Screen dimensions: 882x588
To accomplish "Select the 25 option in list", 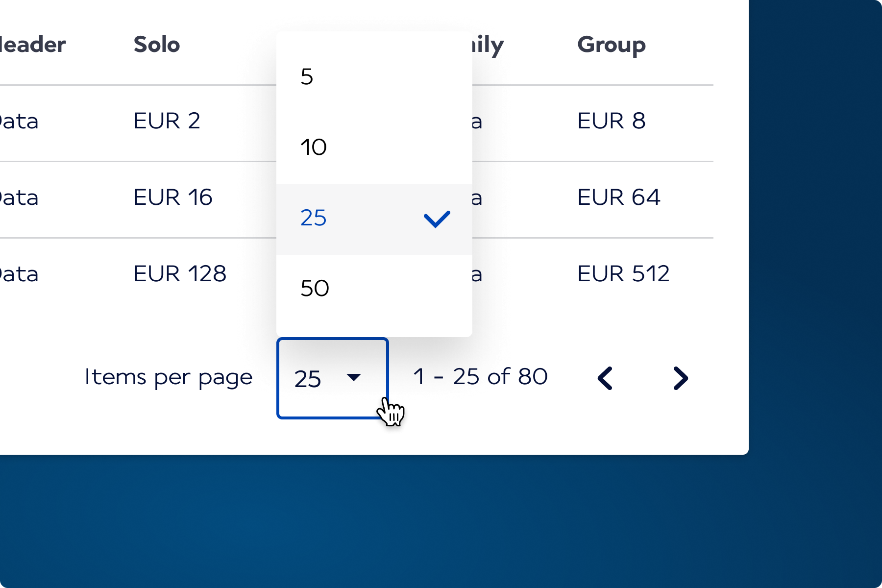I will point(374,219).
